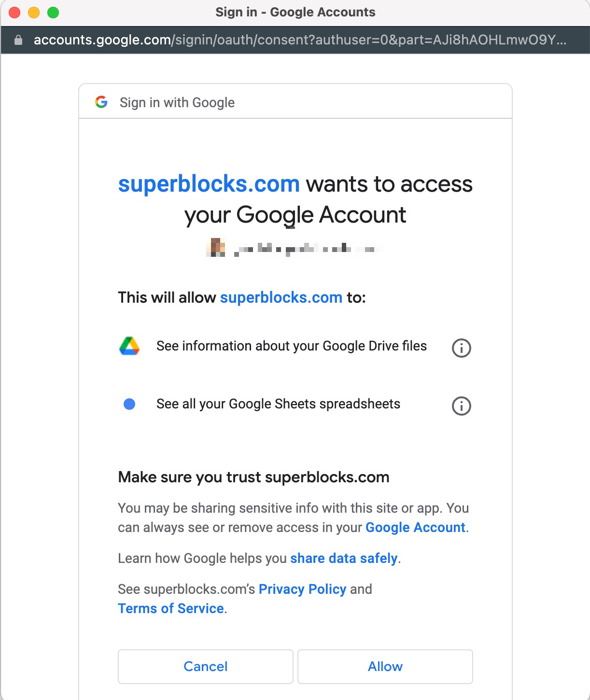The width and height of the screenshot is (590, 700).
Task: Click the Google Drive triangle icon
Action: pyautogui.click(x=129, y=346)
